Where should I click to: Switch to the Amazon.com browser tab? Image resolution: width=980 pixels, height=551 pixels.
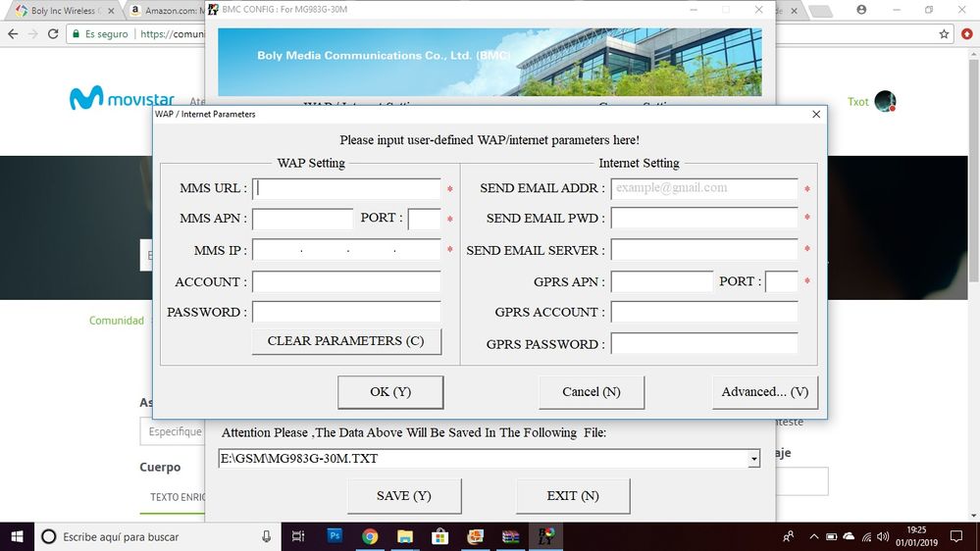(x=175, y=11)
